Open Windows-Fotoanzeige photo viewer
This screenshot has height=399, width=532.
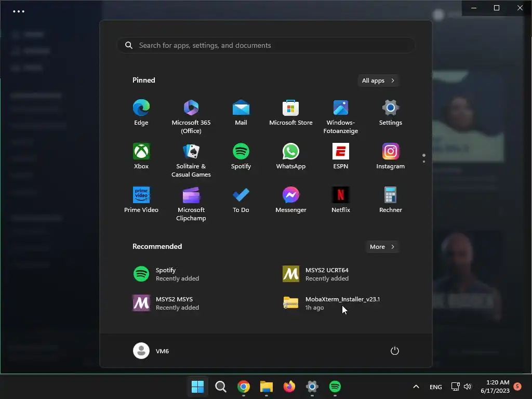tap(341, 116)
